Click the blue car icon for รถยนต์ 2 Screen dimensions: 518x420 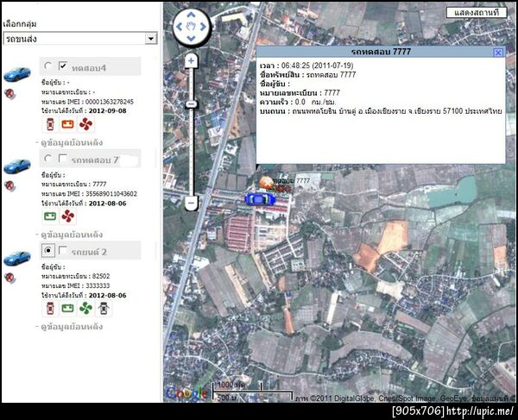click(x=17, y=259)
